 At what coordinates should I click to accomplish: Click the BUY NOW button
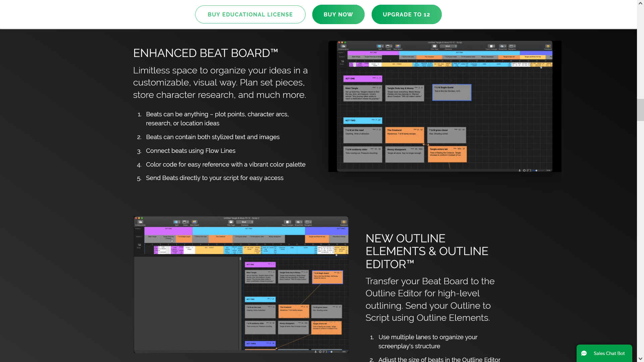point(338,14)
